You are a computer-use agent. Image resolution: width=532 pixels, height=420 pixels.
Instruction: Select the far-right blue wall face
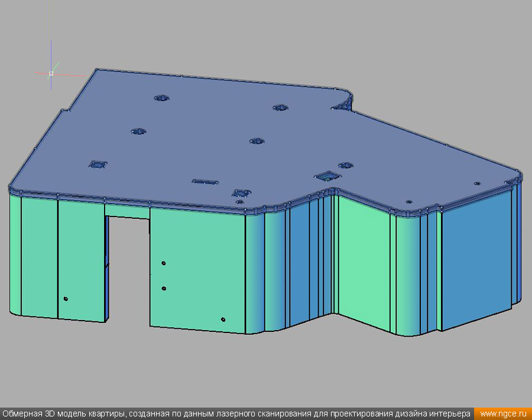478,260
